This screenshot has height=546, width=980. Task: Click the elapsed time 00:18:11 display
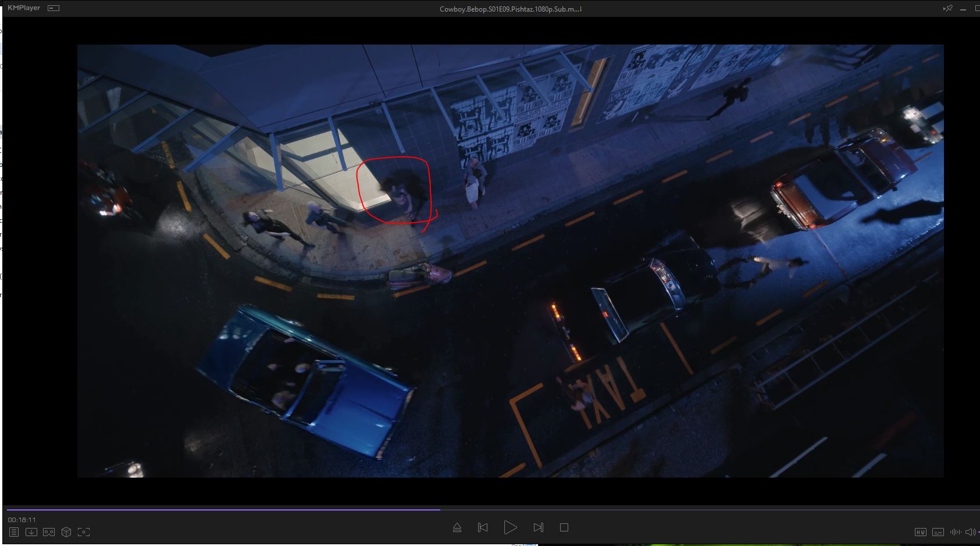pyautogui.click(x=22, y=520)
